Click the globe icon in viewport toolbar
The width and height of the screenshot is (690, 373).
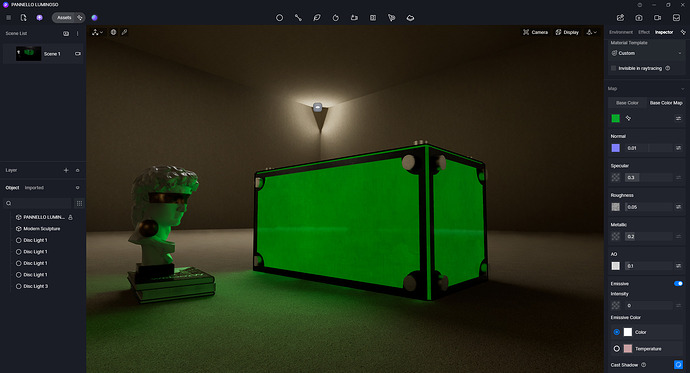tap(114, 32)
